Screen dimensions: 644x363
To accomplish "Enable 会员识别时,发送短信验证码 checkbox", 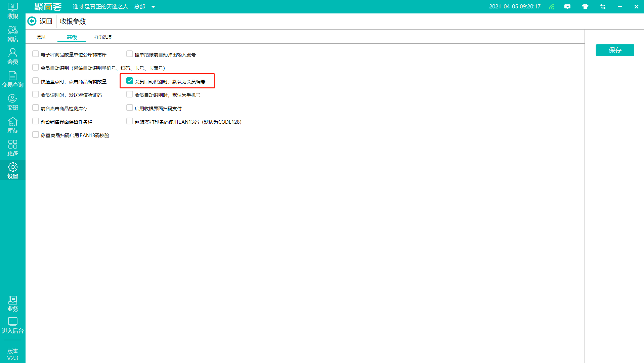I will tap(36, 94).
